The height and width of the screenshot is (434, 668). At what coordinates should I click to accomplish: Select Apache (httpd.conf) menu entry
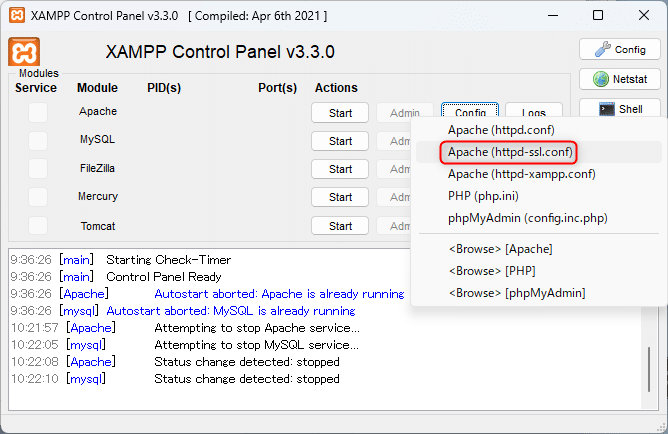click(501, 130)
